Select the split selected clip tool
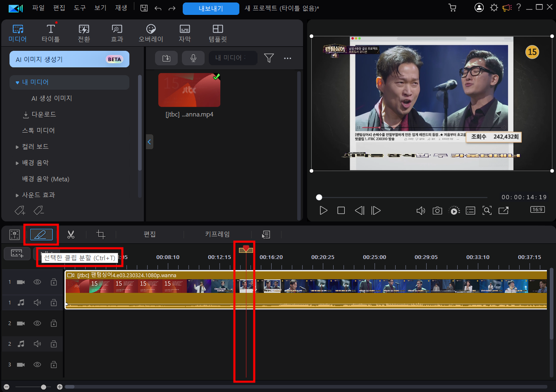 point(41,235)
